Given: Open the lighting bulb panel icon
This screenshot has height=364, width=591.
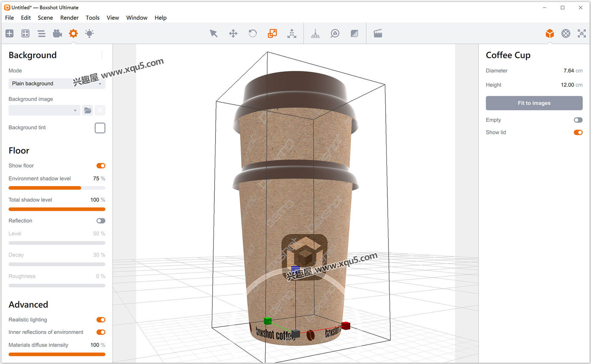Looking at the screenshot, I should point(89,33).
